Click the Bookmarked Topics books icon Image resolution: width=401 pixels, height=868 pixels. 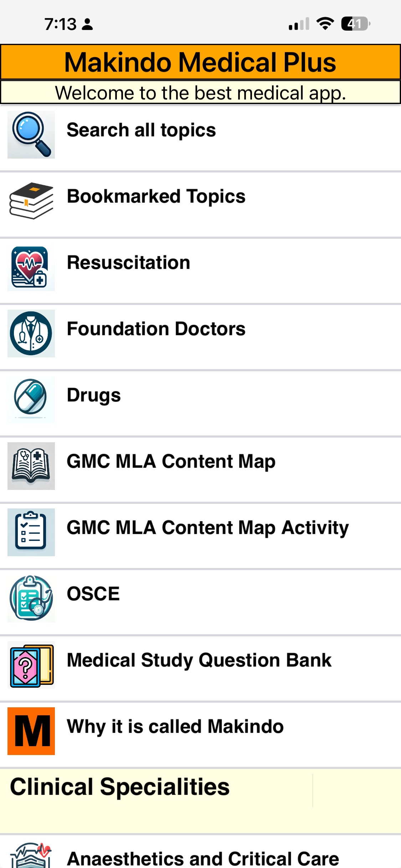(31, 201)
